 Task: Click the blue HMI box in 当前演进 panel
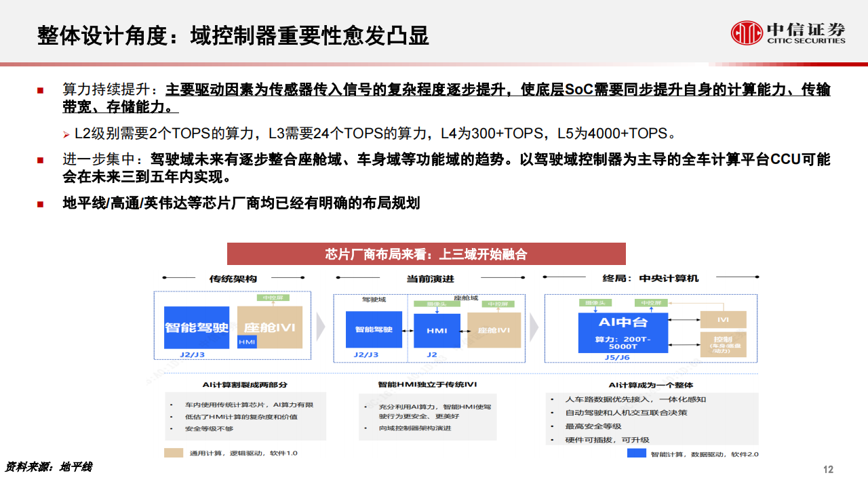437,331
